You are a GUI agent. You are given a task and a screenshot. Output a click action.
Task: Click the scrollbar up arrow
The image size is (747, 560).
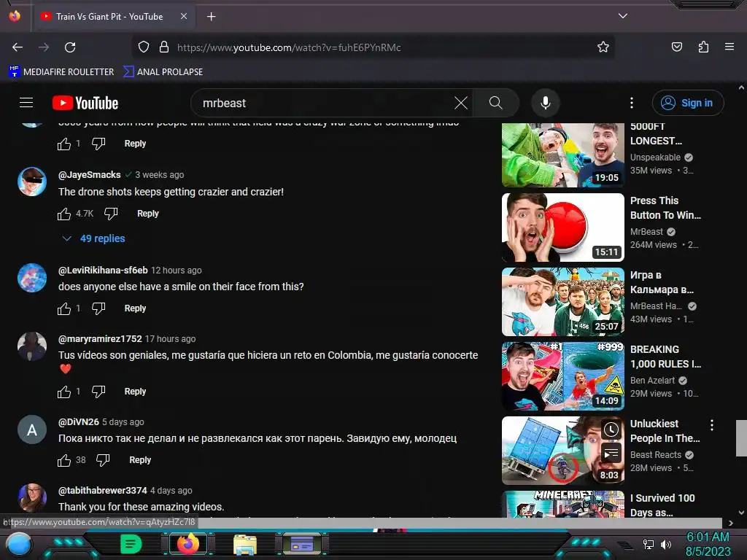point(741,87)
